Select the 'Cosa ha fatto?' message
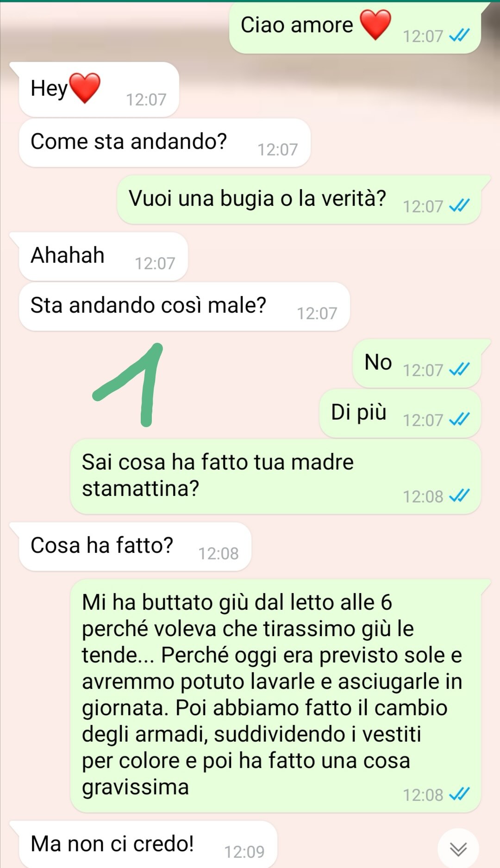The image size is (500, 868). click(x=135, y=546)
